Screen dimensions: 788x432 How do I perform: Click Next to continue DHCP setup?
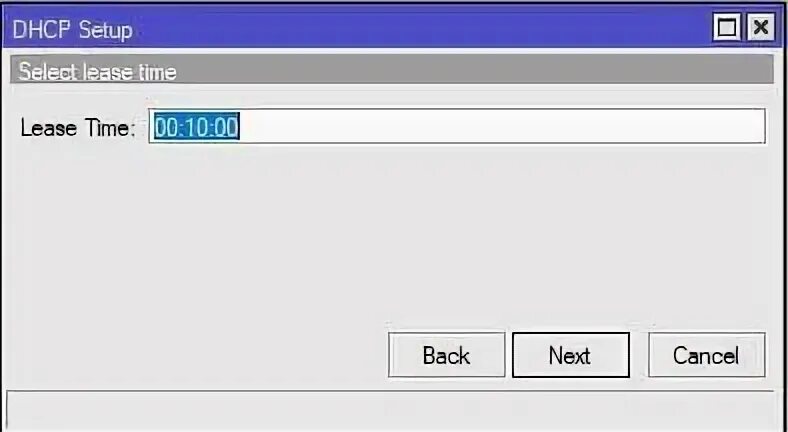(x=570, y=355)
